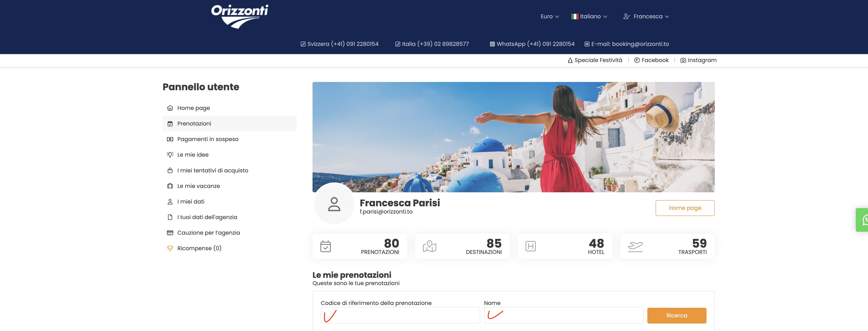Click the shopping bag icon in sidebar
The width and height of the screenshot is (868, 331).
pos(170,170)
